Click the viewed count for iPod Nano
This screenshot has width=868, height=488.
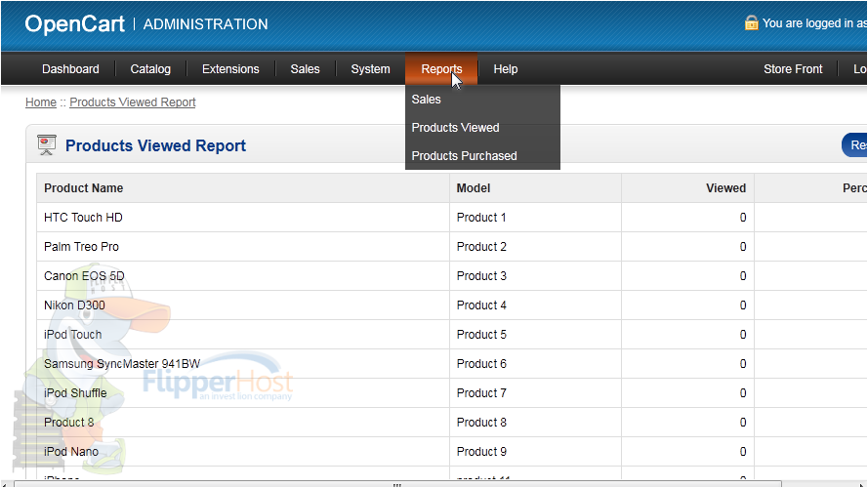(x=743, y=452)
